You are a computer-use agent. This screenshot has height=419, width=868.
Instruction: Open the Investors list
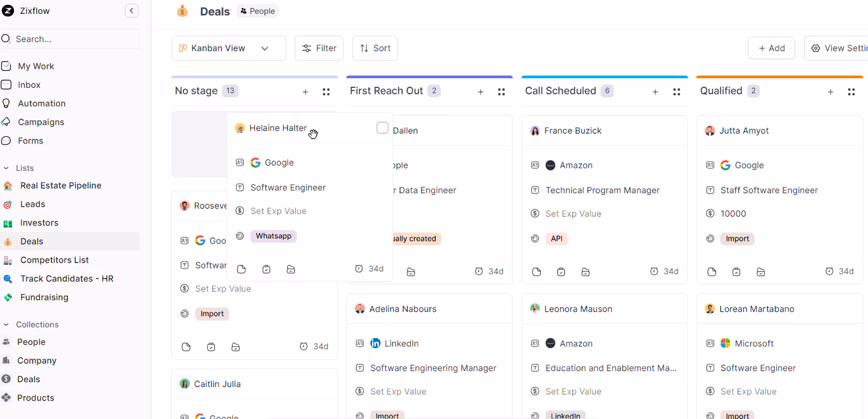[x=39, y=223]
